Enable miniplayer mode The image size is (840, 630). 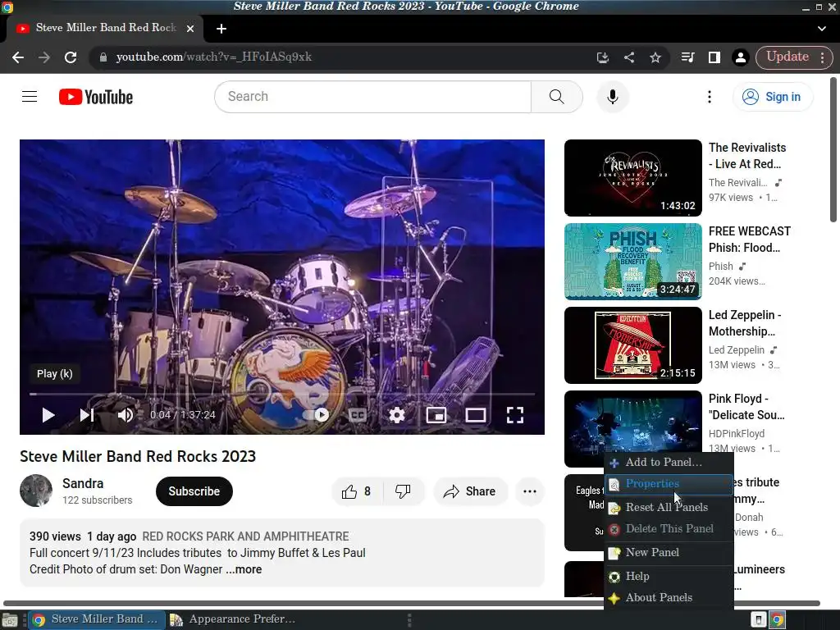(x=436, y=415)
